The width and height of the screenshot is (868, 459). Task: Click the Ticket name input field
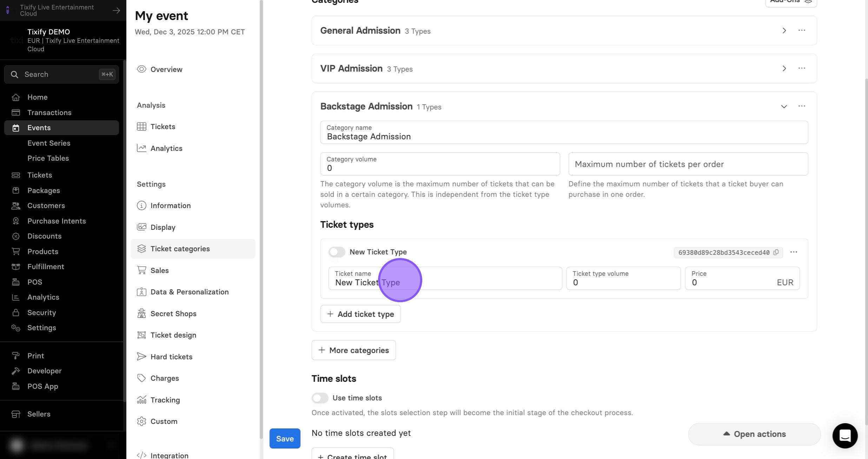(445, 278)
